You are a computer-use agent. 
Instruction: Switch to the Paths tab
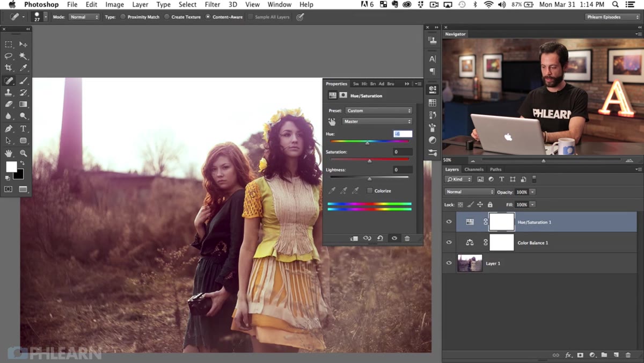(x=495, y=169)
